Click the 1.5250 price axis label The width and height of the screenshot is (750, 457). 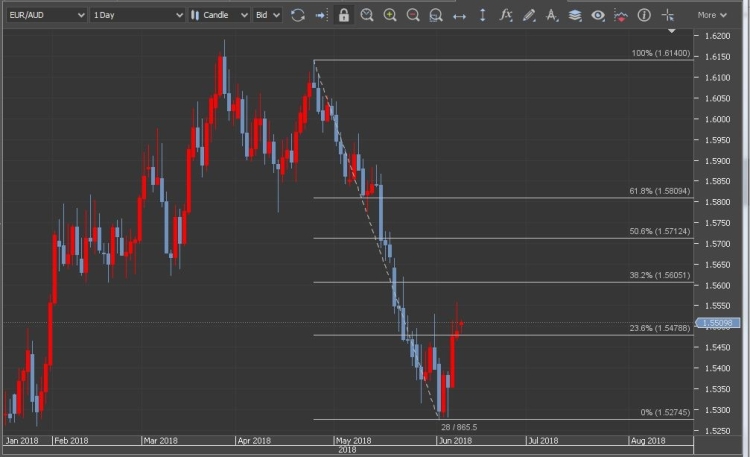[718, 431]
